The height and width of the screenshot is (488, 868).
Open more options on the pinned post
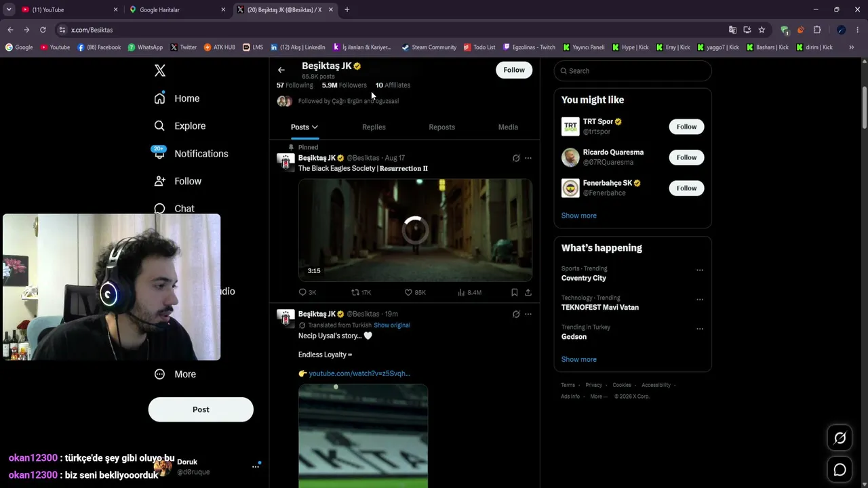pos(528,158)
